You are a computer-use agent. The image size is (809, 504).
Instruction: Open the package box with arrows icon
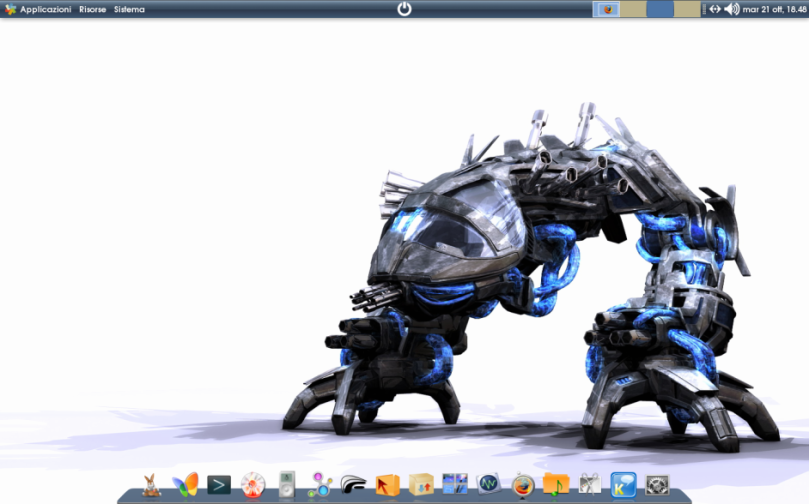click(x=421, y=485)
